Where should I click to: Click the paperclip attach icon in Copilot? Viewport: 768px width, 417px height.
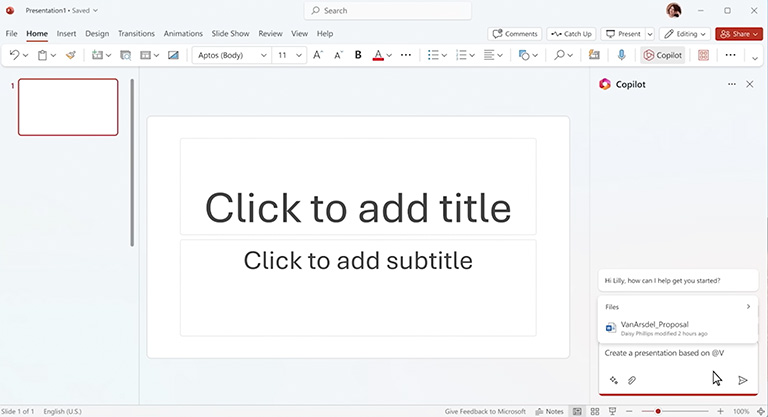click(632, 380)
